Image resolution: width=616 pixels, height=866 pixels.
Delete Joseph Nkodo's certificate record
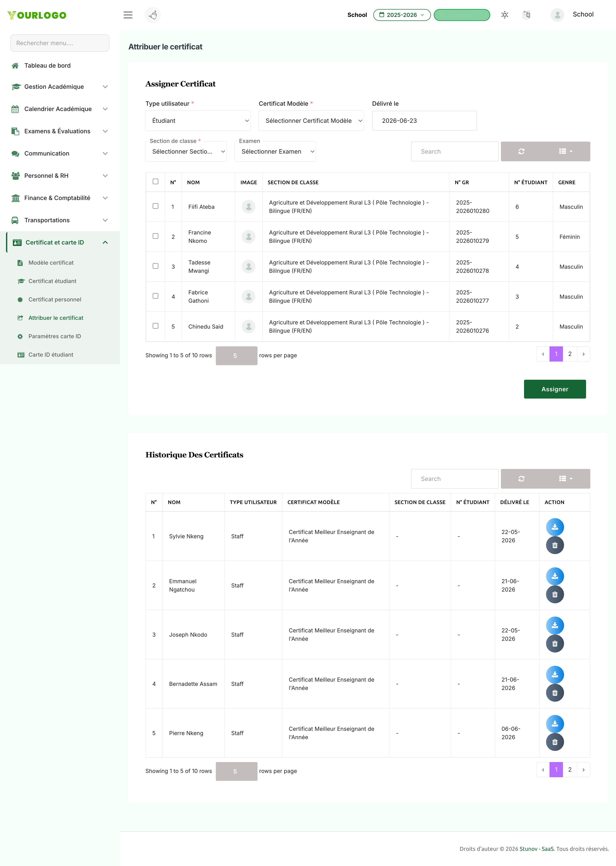coord(555,644)
